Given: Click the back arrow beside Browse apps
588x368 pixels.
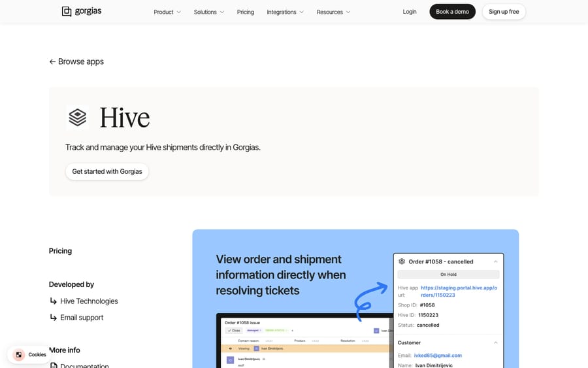Looking at the screenshot, I should click(x=52, y=61).
